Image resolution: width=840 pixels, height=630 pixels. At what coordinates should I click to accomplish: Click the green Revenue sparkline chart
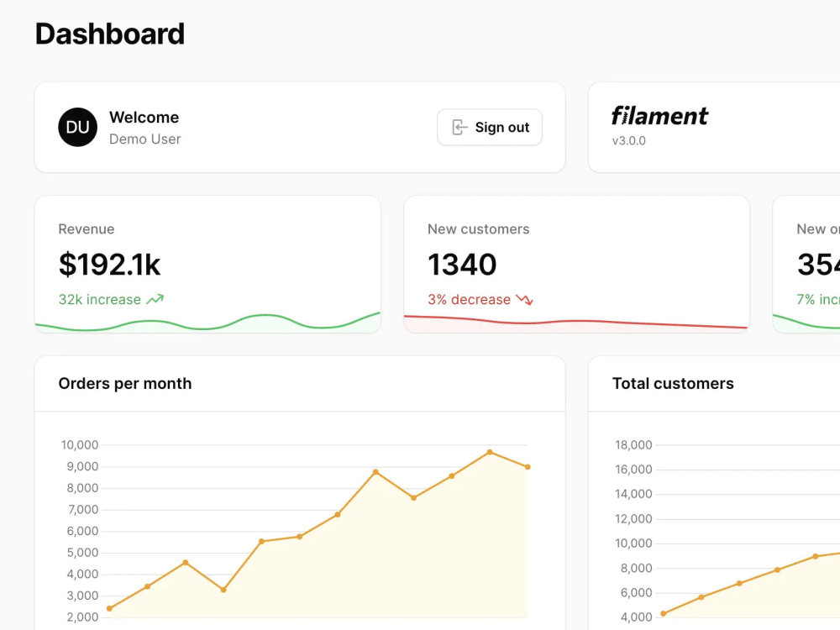[x=207, y=322]
